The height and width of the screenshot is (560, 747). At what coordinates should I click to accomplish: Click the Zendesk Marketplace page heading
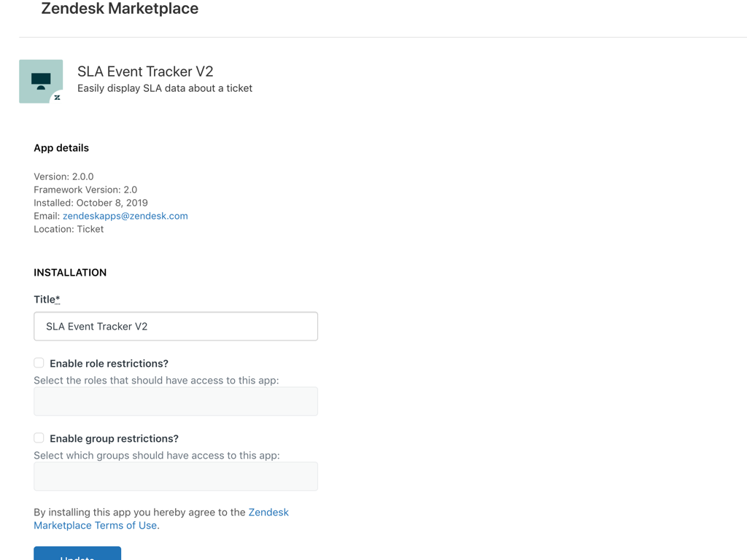[120, 9]
